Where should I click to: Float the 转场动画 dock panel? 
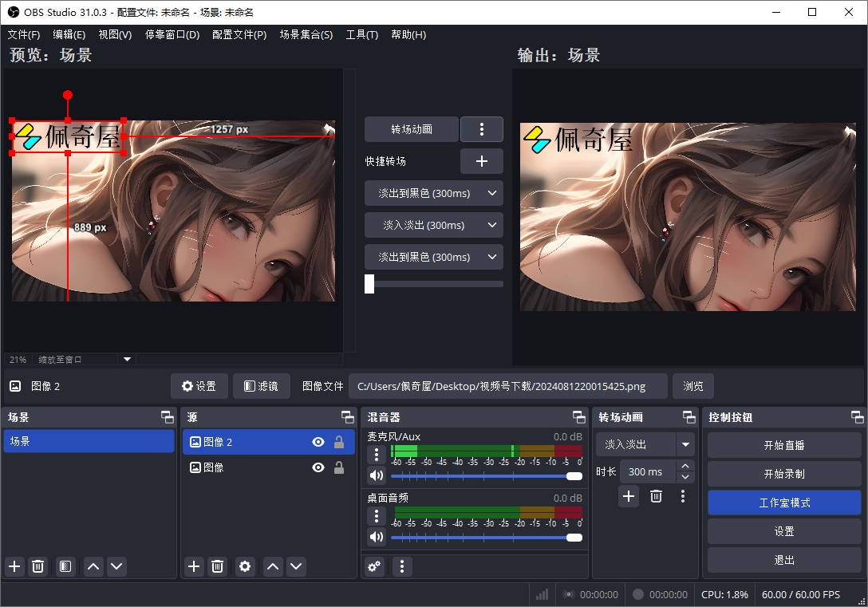689,417
